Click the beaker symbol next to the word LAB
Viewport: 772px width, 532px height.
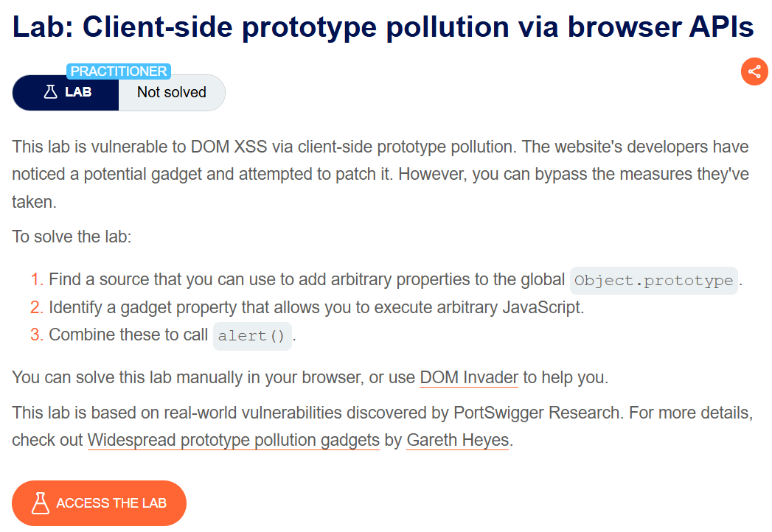point(49,91)
